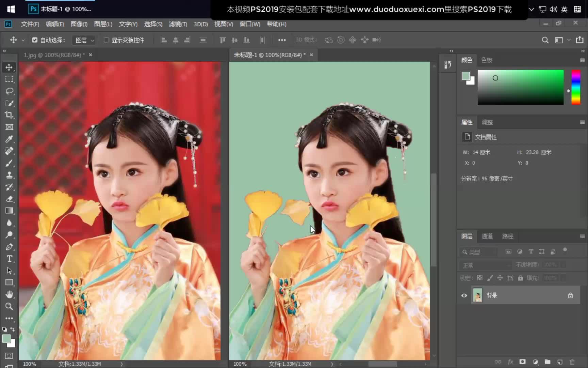The height and width of the screenshot is (368, 588).
Task: Select the Horizontal Type tool
Action: coord(9,259)
